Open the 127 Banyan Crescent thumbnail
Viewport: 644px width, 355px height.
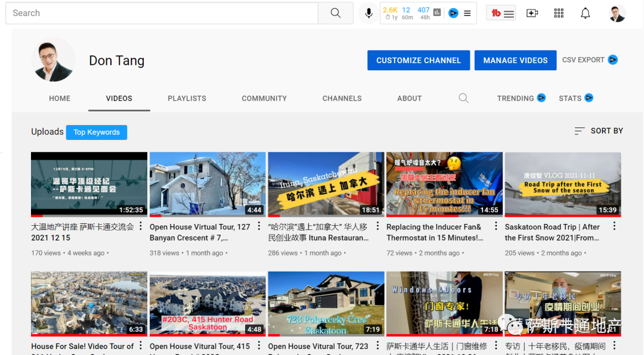[208, 184]
